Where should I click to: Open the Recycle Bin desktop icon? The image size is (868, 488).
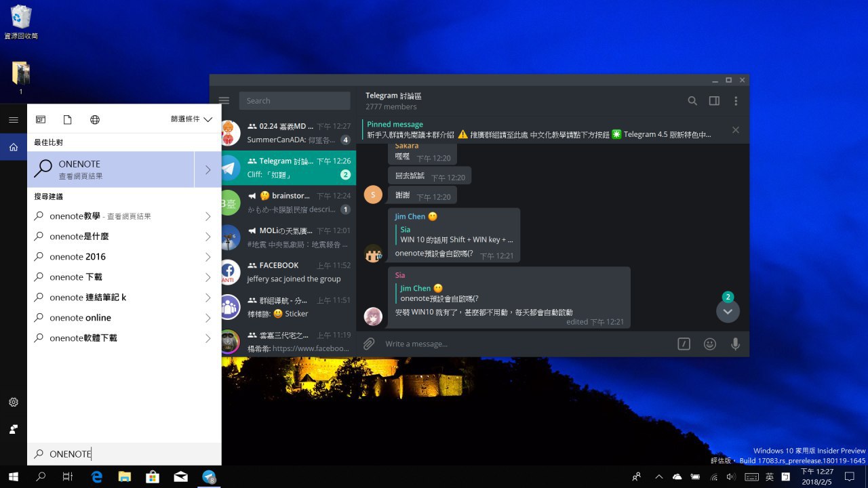tap(21, 22)
